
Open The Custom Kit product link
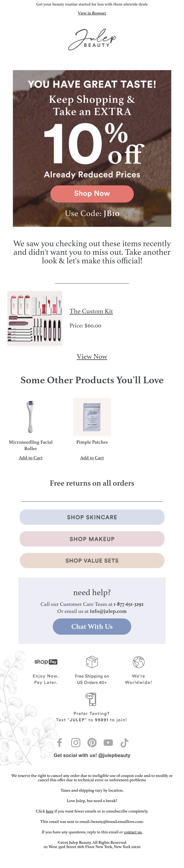pos(91,311)
